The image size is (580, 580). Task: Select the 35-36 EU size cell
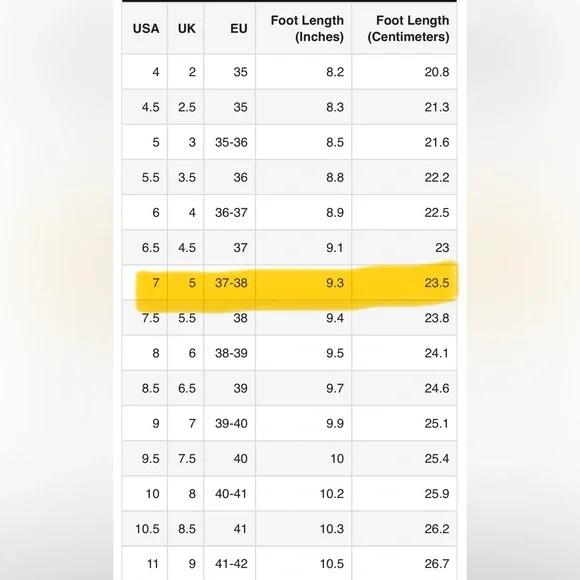[x=231, y=142]
